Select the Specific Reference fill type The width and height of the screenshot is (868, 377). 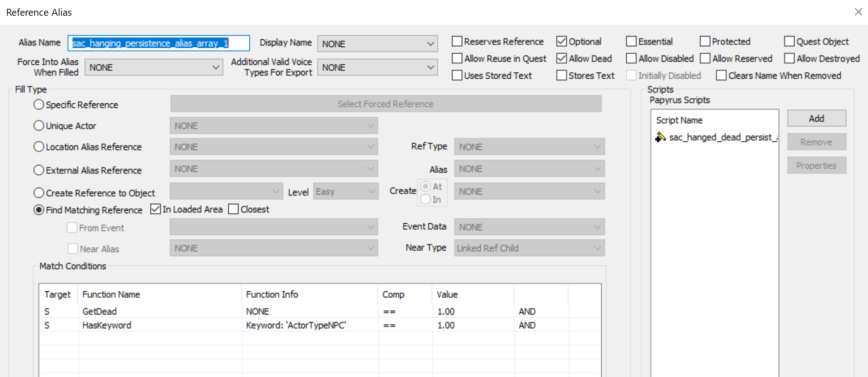(39, 105)
